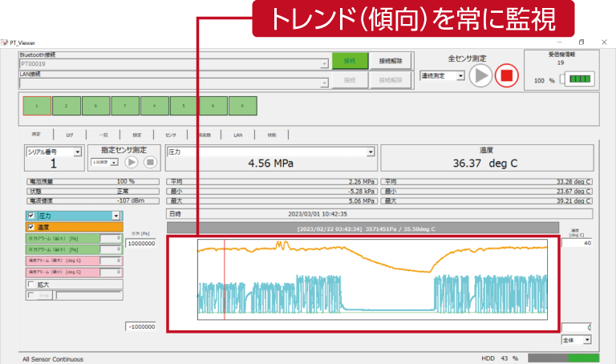
Task: Stop all-sensor measurement with red stop button
Action: coord(506,76)
